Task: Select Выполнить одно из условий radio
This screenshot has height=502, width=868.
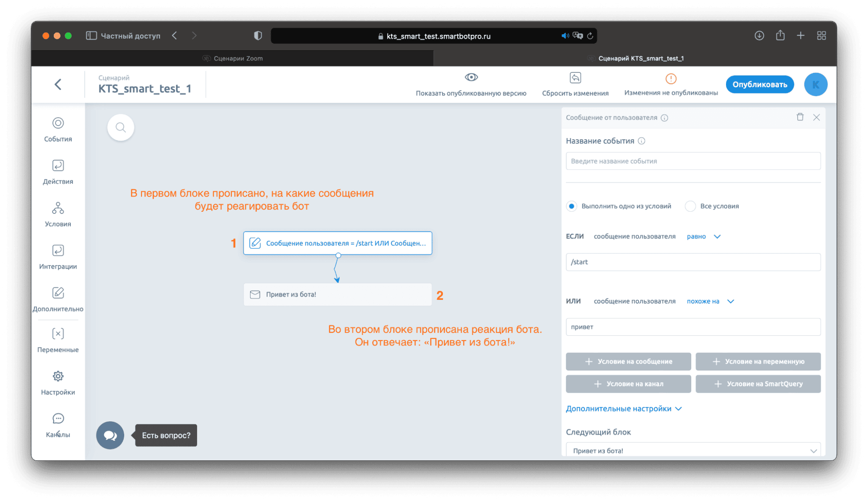Action: pyautogui.click(x=571, y=206)
